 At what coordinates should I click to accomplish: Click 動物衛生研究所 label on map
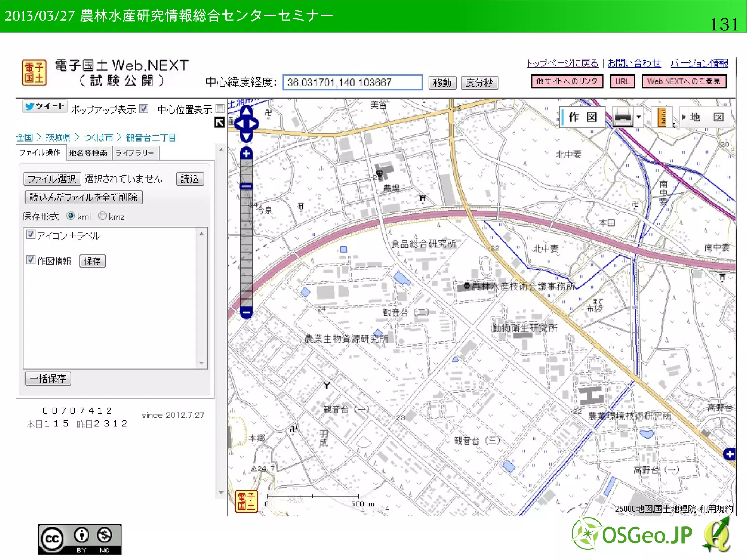pyautogui.click(x=525, y=328)
